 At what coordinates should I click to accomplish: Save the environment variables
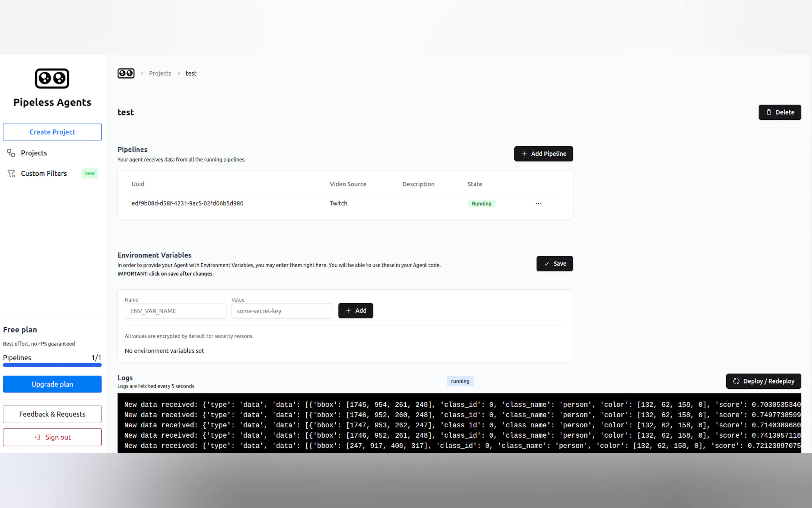click(554, 264)
